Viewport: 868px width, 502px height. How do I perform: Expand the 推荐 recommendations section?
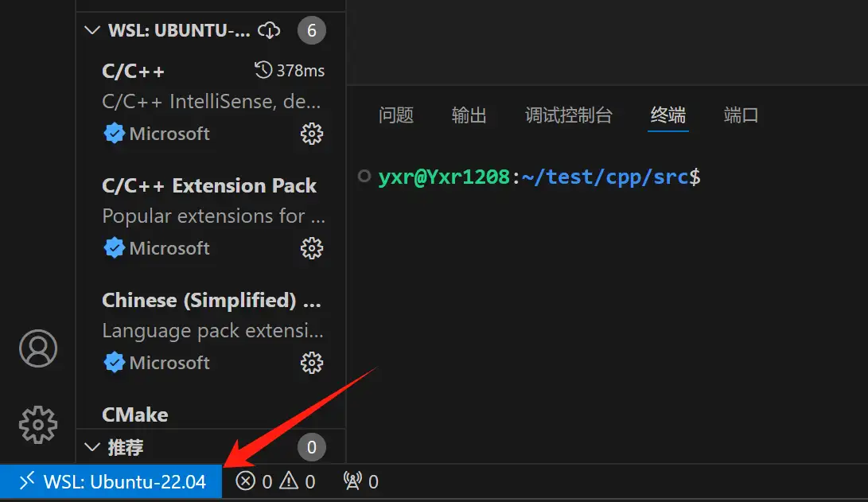91,447
